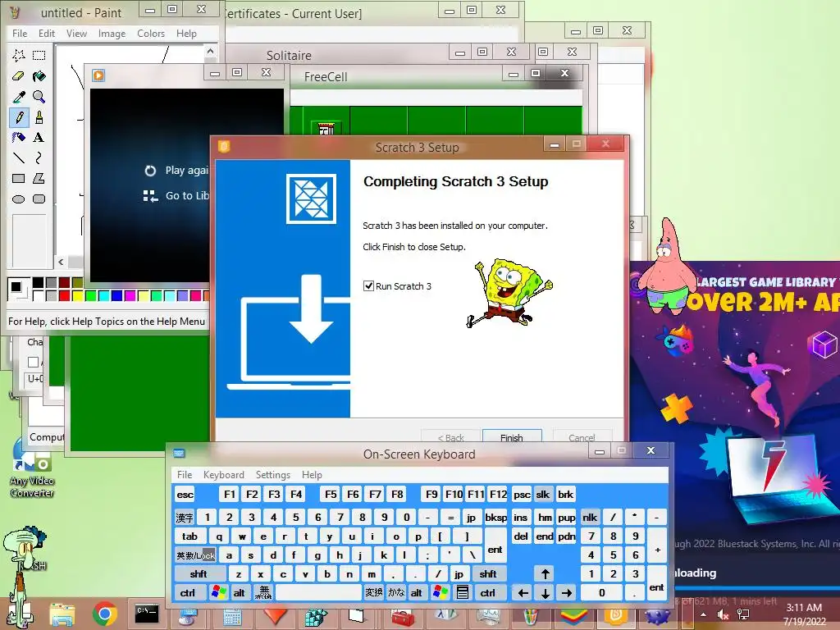This screenshot has height=630, width=840.
Task: Click the FreeCell window title bar
Action: [396, 76]
